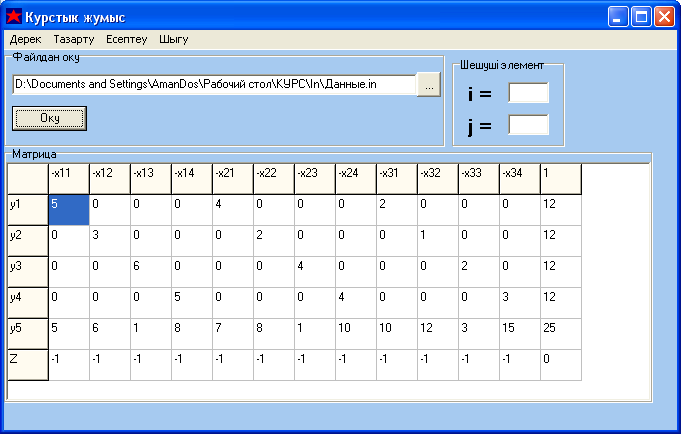The height and width of the screenshot is (434, 681).
Task: Select cell 7 in row y5
Action: (233, 334)
